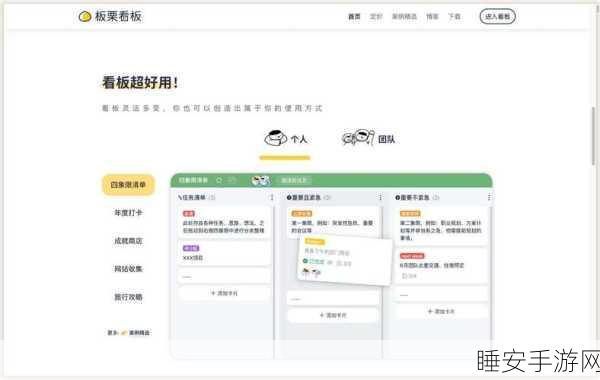Open 案例精选 in the top navigation
Image resolution: width=600 pixels, height=380 pixels.
coord(404,16)
